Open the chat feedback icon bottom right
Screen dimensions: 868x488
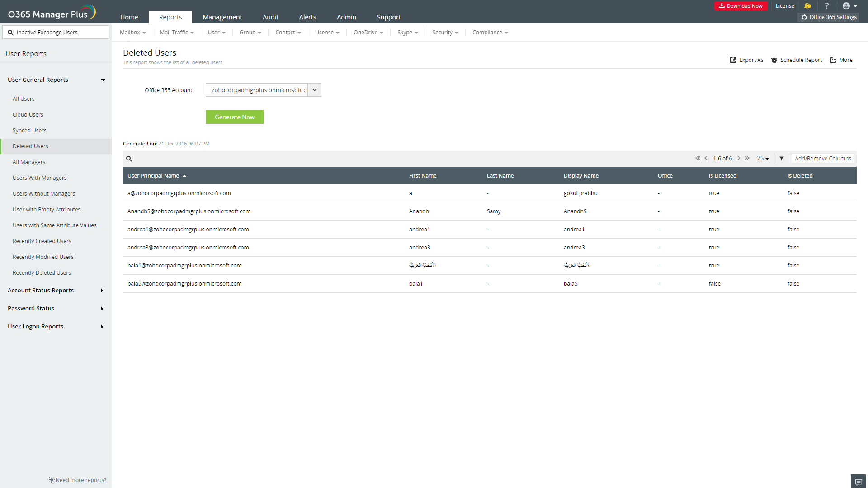click(859, 482)
